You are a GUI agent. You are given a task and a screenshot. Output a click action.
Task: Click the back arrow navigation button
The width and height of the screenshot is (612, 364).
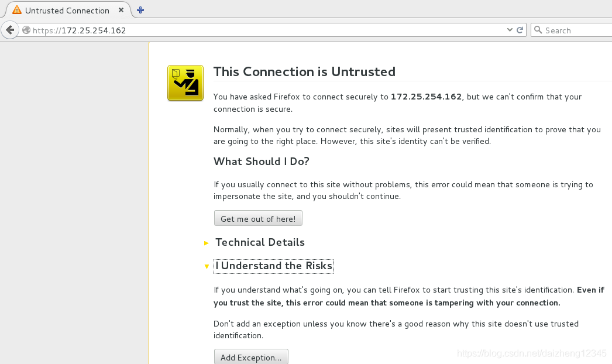[10, 30]
